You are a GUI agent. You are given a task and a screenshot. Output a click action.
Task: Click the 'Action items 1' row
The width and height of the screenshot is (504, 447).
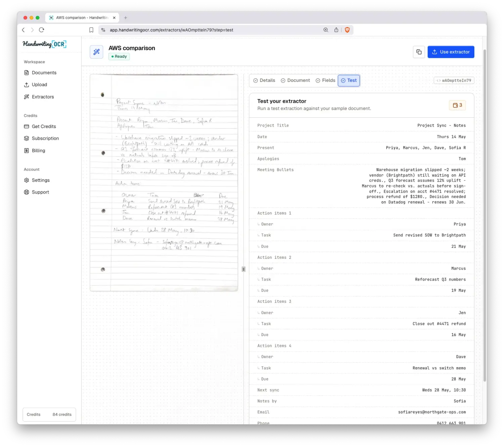pos(362,213)
